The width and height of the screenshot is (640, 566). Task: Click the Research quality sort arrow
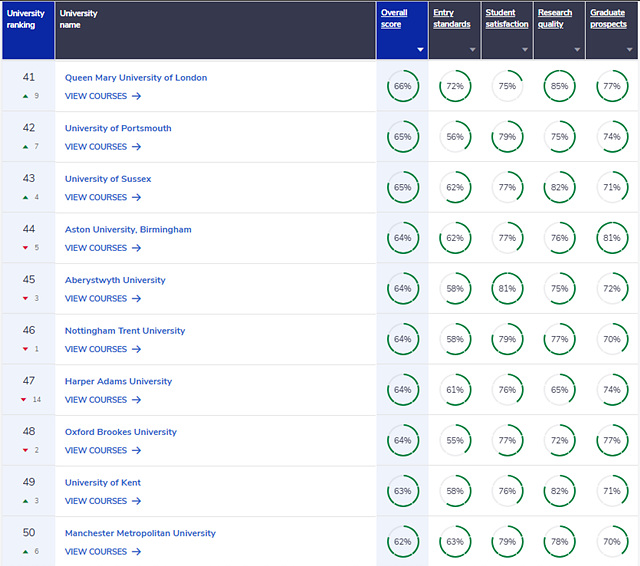pyautogui.click(x=577, y=50)
